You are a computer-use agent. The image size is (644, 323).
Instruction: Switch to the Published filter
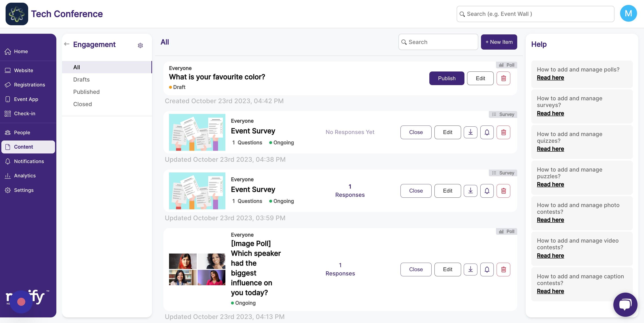pyautogui.click(x=86, y=92)
